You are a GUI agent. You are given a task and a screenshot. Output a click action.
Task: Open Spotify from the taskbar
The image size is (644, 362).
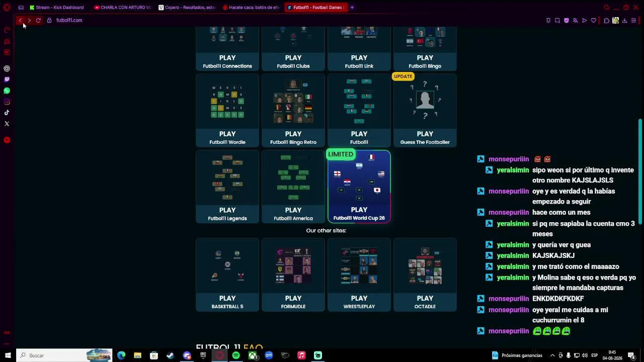[x=236, y=355]
